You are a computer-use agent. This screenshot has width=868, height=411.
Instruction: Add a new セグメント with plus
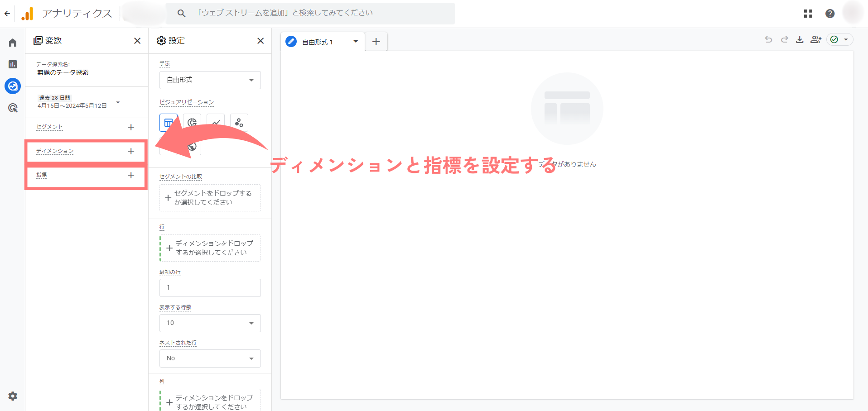tap(131, 127)
